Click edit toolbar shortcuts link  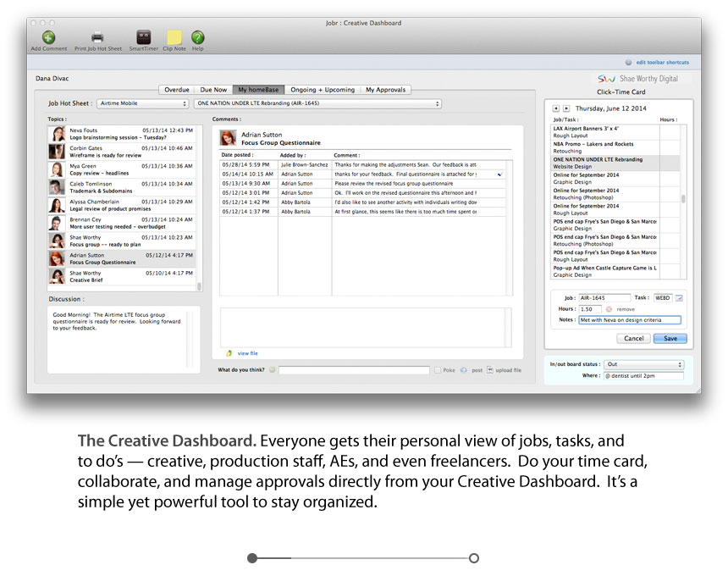pos(662,63)
